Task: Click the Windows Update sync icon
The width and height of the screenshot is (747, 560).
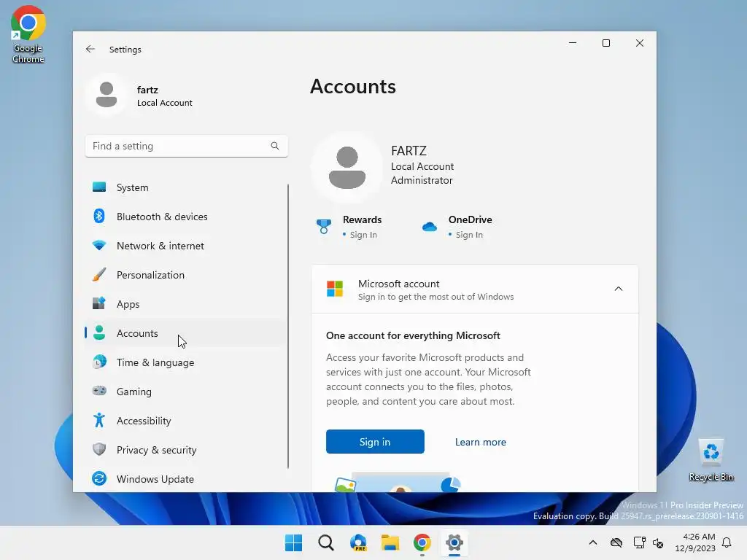Action: pos(99,478)
